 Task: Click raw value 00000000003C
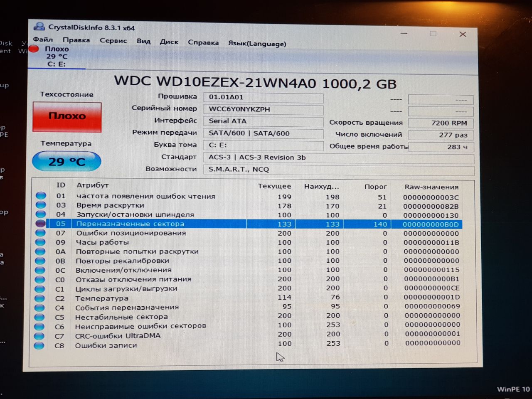click(431, 197)
